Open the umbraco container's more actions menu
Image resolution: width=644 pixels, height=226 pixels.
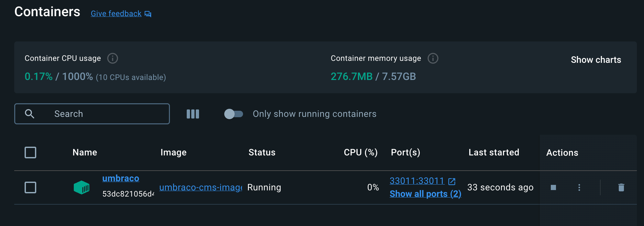click(x=579, y=187)
